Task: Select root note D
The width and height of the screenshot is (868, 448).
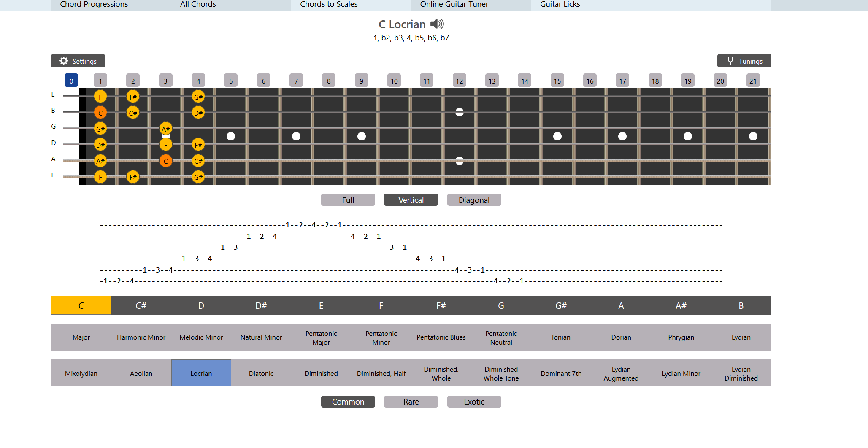Action: [x=201, y=305]
